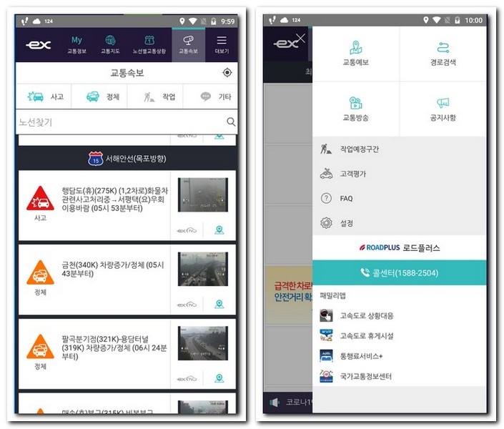Open 작업예정구간 menu item
Image resolution: width=504 pixels, height=429 pixels.
[x=399, y=149]
